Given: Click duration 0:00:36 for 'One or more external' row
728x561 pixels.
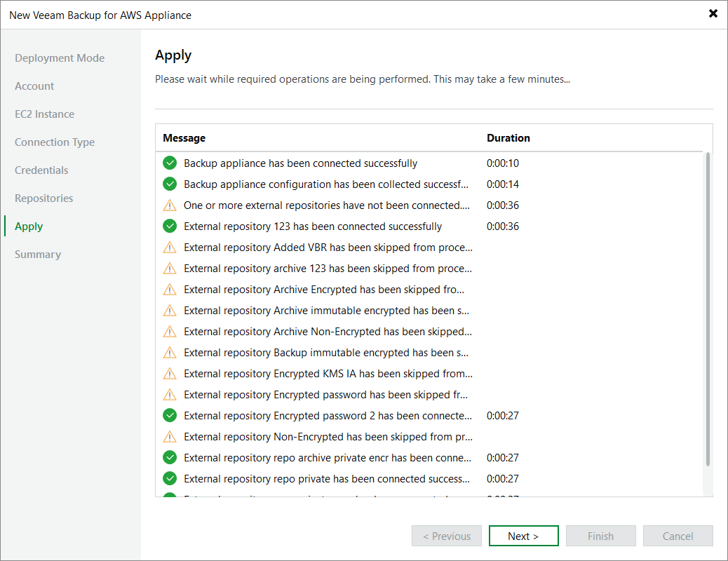Looking at the screenshot, I should click(503, 205).
